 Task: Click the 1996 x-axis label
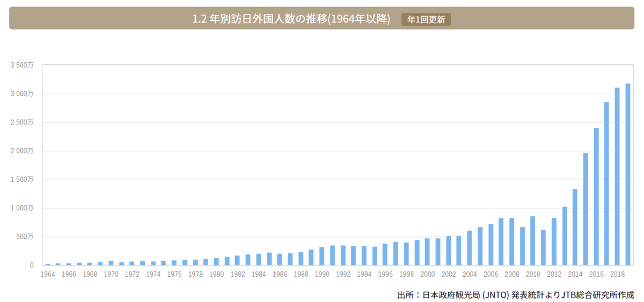click(385, 274)
